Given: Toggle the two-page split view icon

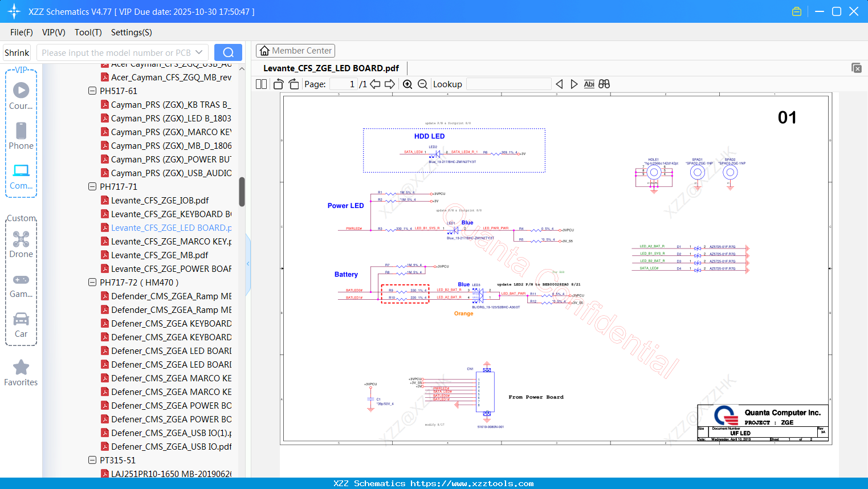Looking at the screenshot, I should pyautogui.click(x=261, y=84).
